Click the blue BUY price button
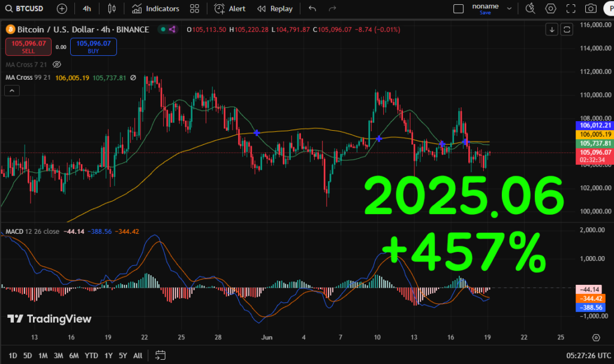The width and height of the screenshot is (614, 364). pos(94,47)
